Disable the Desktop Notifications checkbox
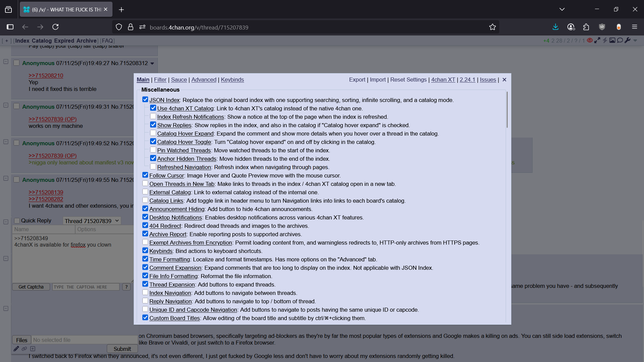The height and width of the screenshot is (362, 644). (x=145, y=217)
